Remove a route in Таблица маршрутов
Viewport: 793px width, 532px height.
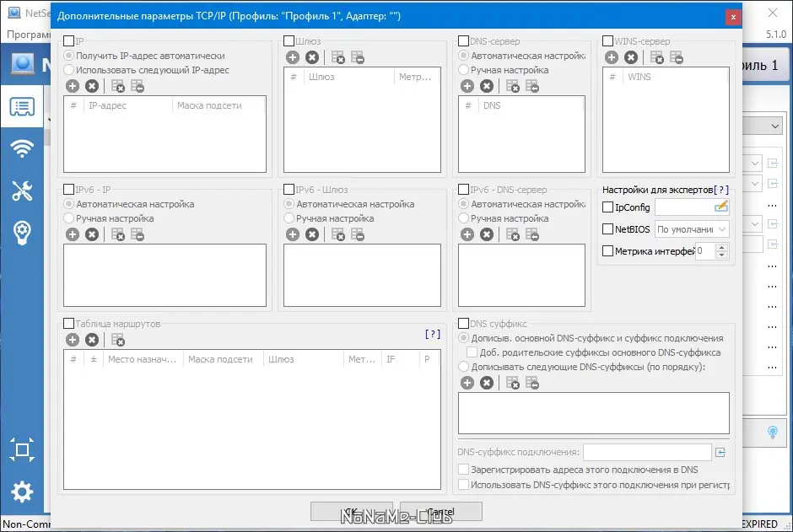pos(92,340)
